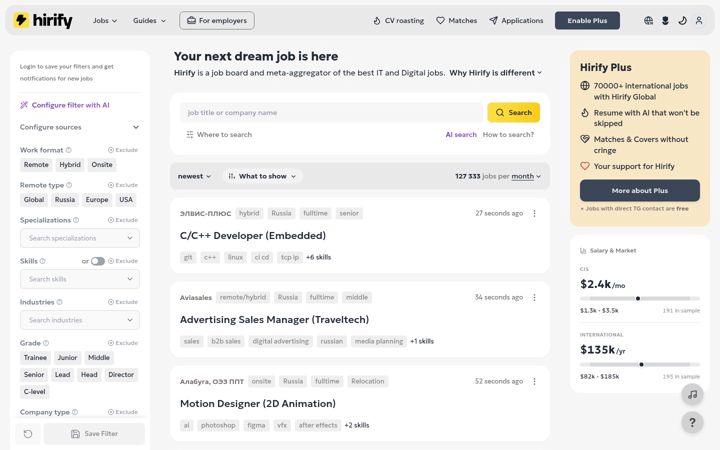This screenshot has height=450, width=720.
Task: Click the yellow Search button
Action: 513,112
